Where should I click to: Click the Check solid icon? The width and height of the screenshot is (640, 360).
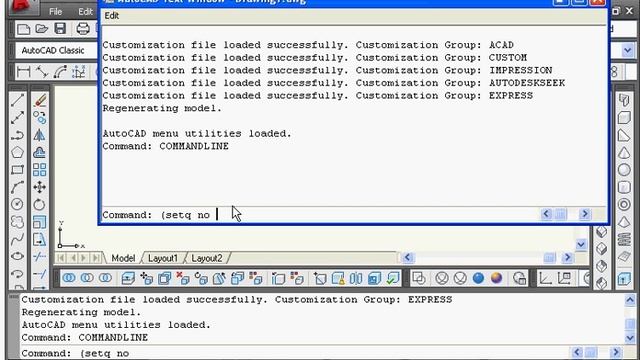393,278
